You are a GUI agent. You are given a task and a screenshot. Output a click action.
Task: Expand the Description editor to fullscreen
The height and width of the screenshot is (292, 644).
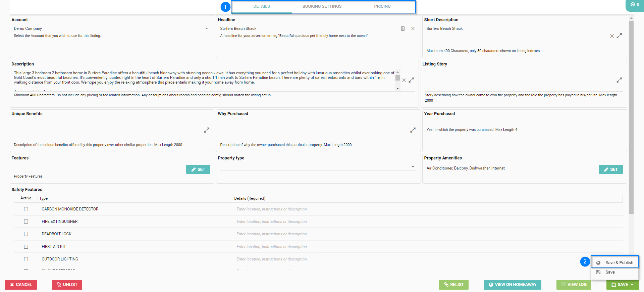tap(411, 80)
